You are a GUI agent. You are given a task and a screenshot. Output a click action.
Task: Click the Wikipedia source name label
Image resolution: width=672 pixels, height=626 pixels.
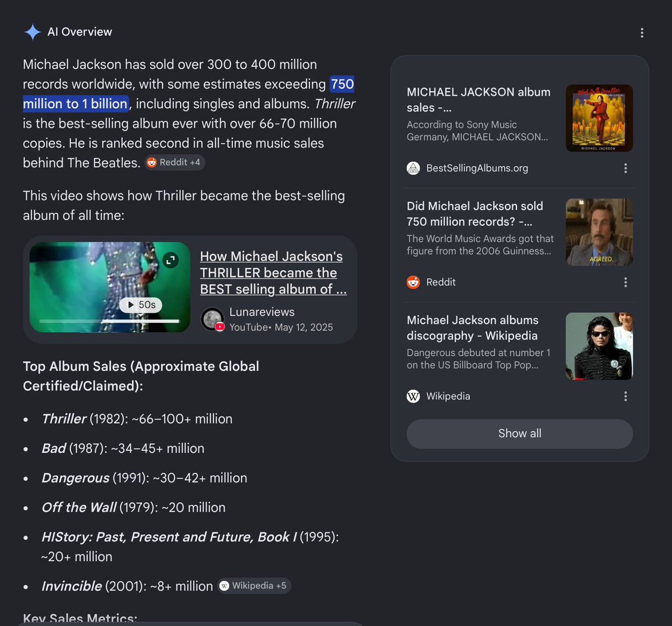point(448,396)
